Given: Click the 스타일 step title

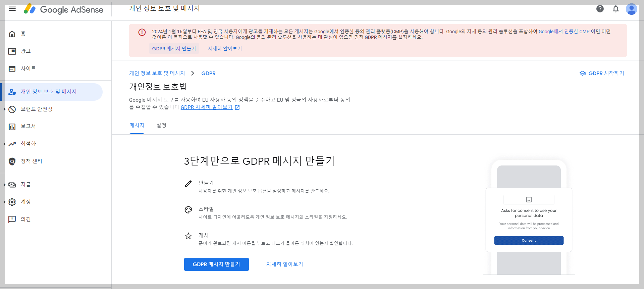Looking at the screenshot, I should [206, 209].
